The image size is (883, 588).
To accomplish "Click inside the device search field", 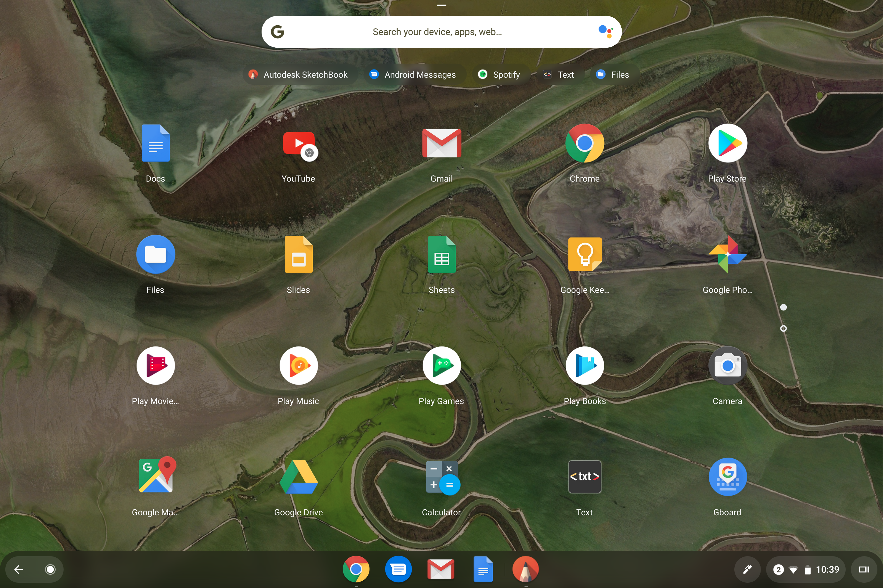I will point(441,31).
